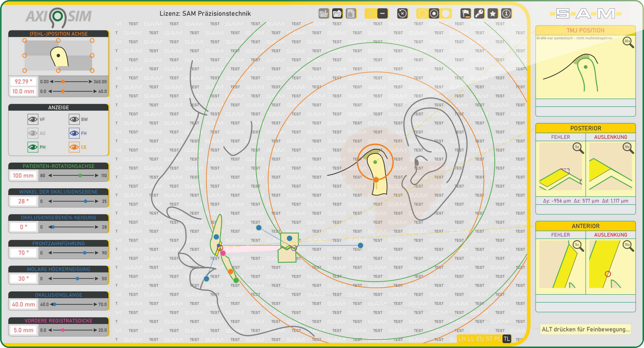Open the language flag selector
Viewport: 644px width, 348px height.
pyautogui.click(x=465, y=14)
